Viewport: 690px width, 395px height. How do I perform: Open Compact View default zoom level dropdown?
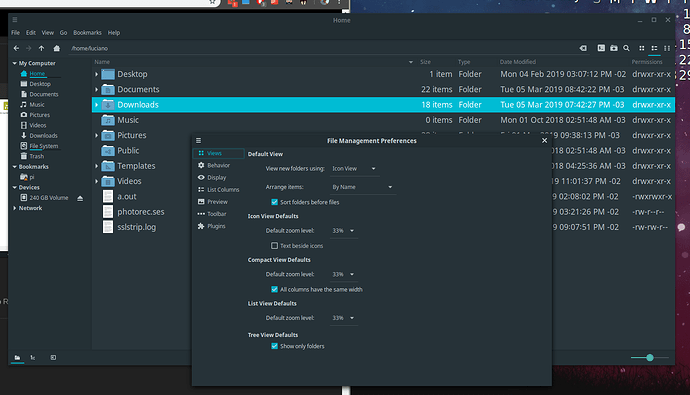tap(344, 274)
